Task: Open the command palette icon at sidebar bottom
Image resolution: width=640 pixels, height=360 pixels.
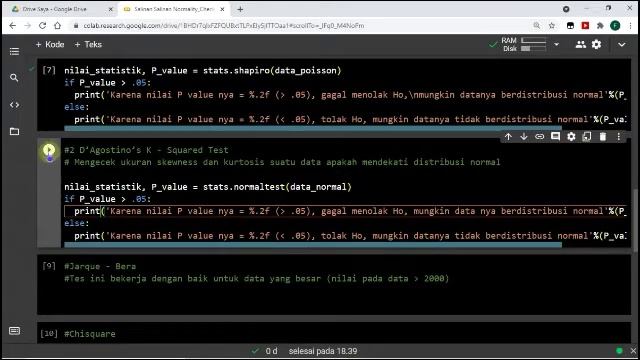Action: (x=14, y=331)
